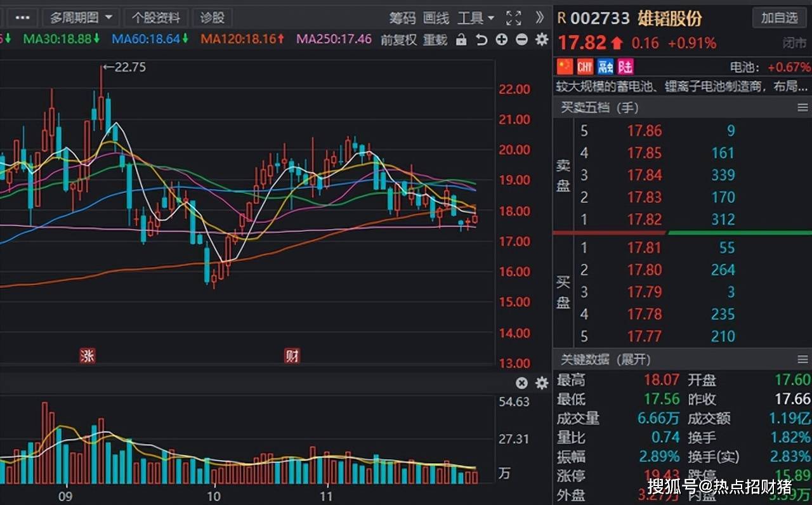
Task: Click the CHY currency badge icon
Action: tap(585, 67)
